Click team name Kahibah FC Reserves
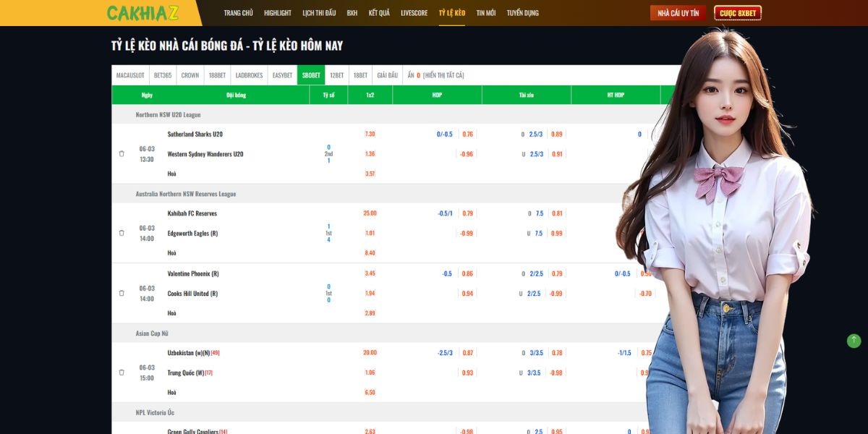The height and width of the screenshot is (434, 868). (x=192, y=213)
